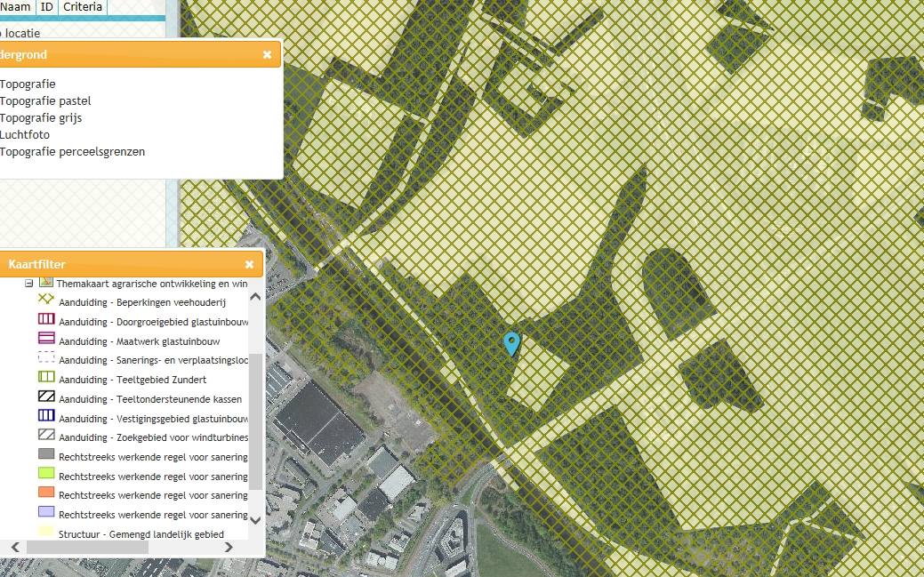Click the lavender Rechtstreeks werkende regel swatch
The image size is (924, 577).
[x=46, y=512]
